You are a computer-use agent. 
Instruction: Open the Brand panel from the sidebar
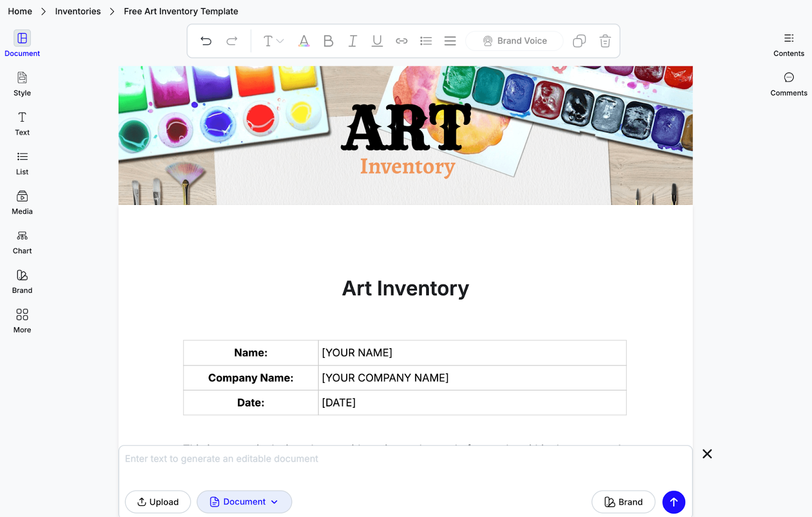click(x=21, y=281)
